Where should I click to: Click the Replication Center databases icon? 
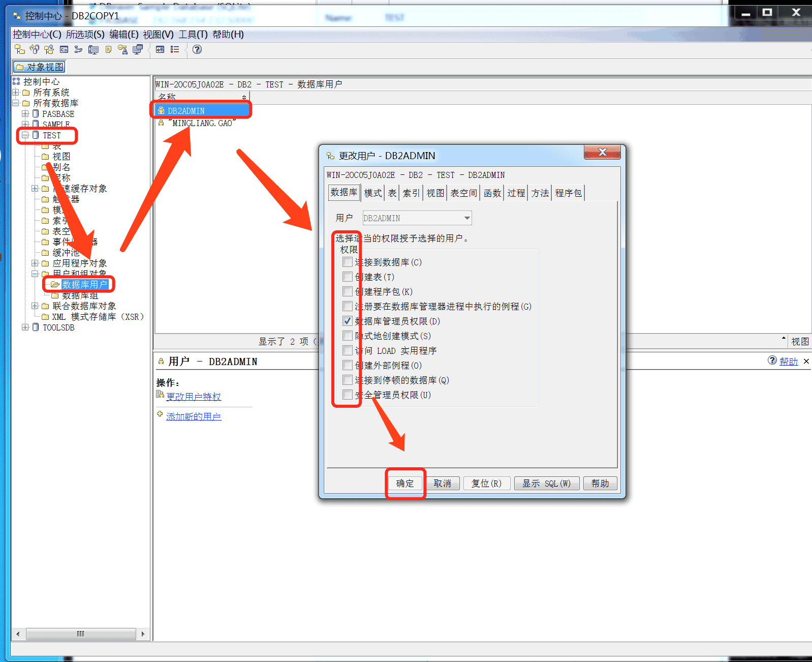coord(35,49)
